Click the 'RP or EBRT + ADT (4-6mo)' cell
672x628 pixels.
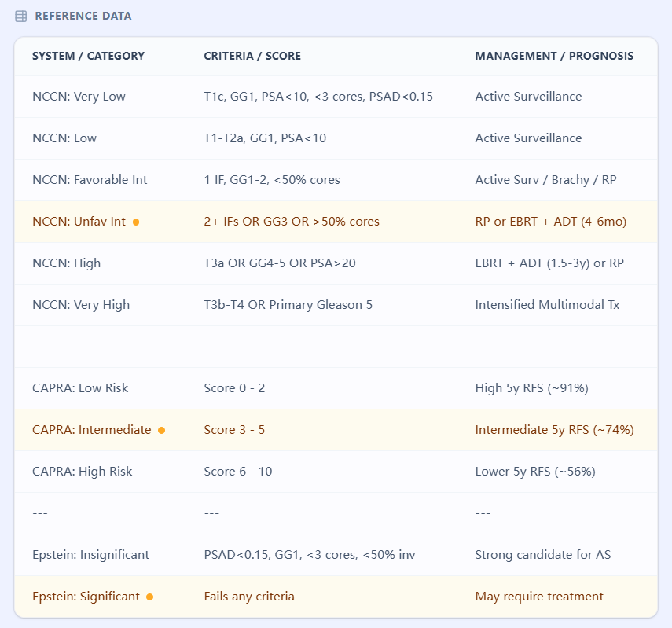(x=550, y=222)
